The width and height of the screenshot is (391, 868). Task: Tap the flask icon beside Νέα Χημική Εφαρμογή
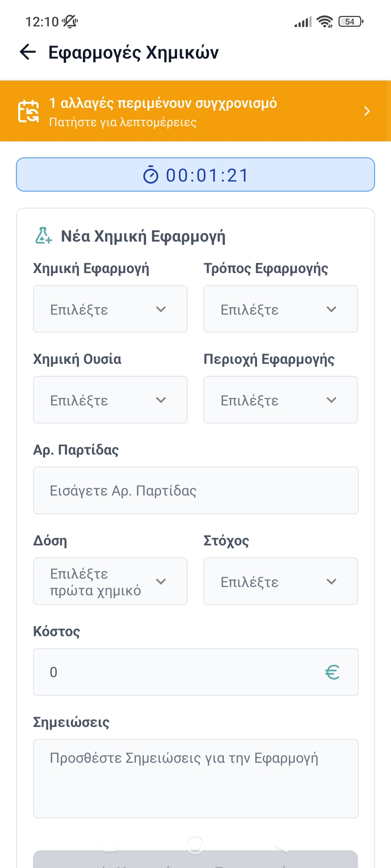(x=43, y=236)
